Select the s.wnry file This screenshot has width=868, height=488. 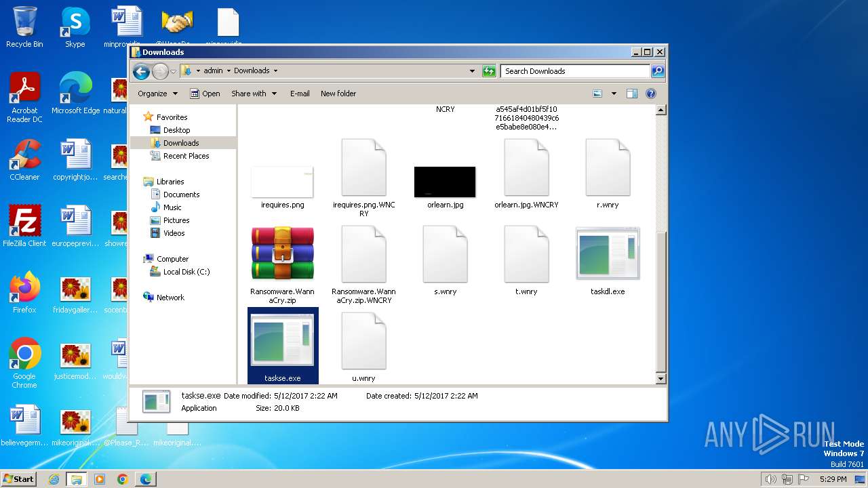(445, 261)
